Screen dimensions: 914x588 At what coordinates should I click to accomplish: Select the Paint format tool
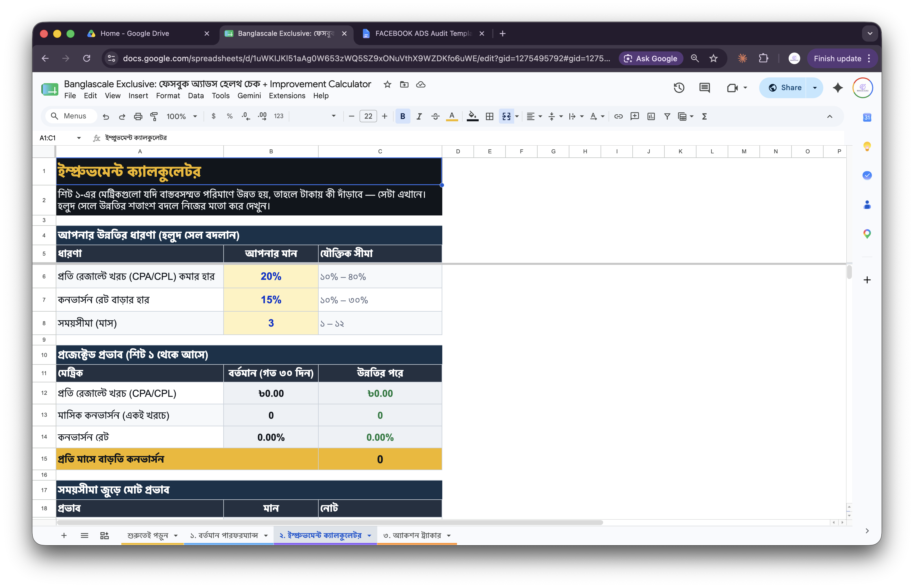[154, 116]
